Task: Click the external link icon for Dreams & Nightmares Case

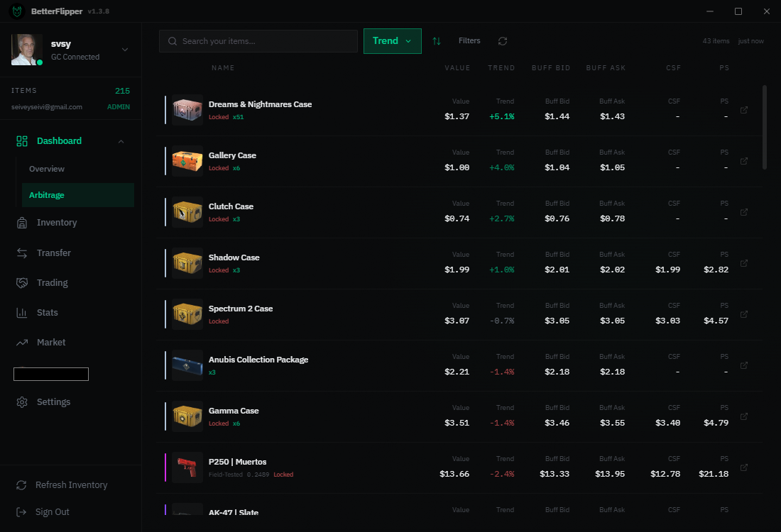Action: point(743,110)
